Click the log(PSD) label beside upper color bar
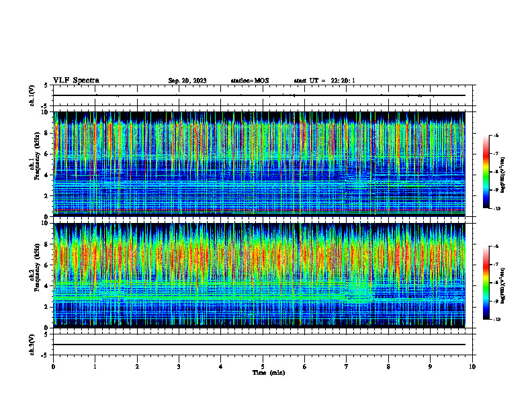Viewport: 532px width, 411px height. pos(503,175)
